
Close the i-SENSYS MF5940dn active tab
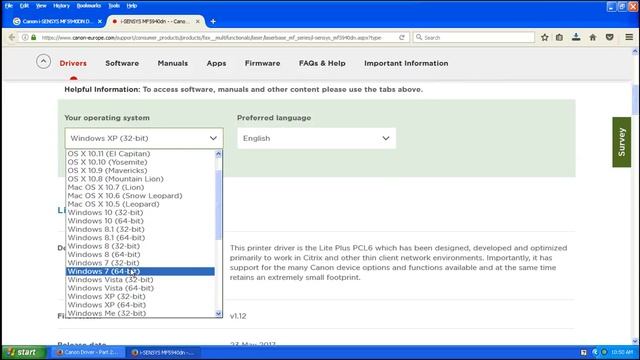coord(198,21)
